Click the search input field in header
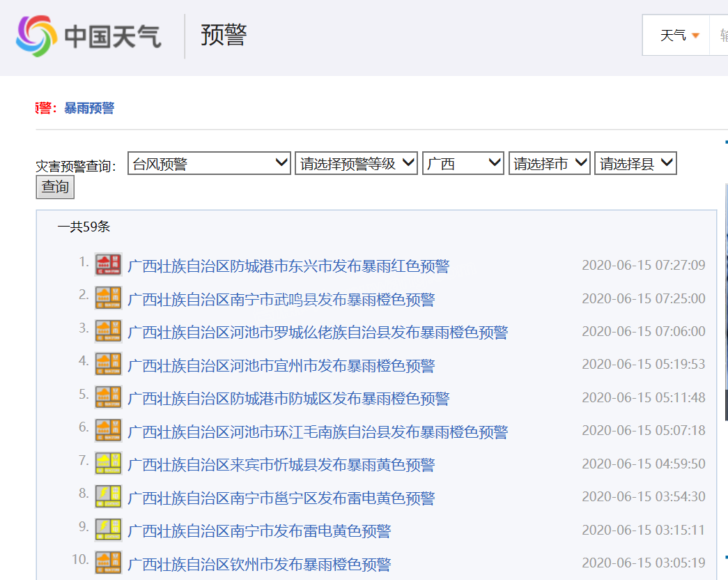Image resolution: width=728 pixels, height=580 pixels. (720, 36)
